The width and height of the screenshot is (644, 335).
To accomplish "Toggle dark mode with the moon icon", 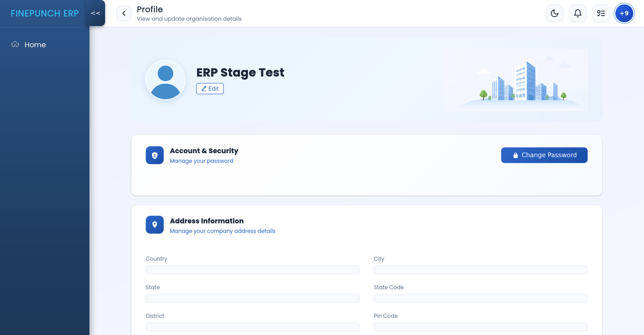I will [554, 13].
